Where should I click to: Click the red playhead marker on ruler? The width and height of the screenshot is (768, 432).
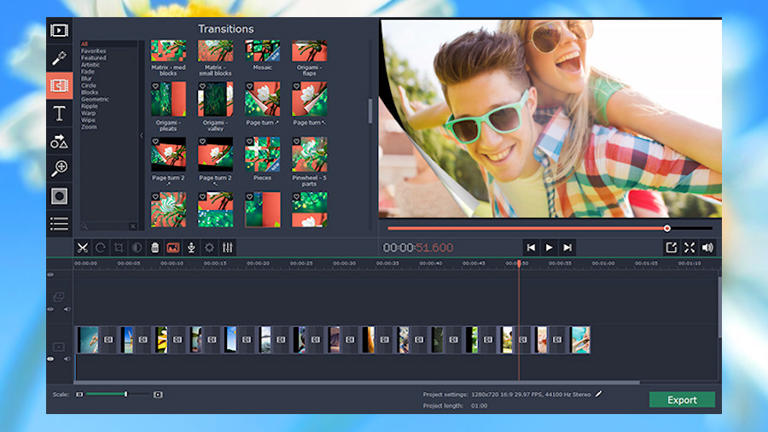pyautogui.click(x=519, y=264)
